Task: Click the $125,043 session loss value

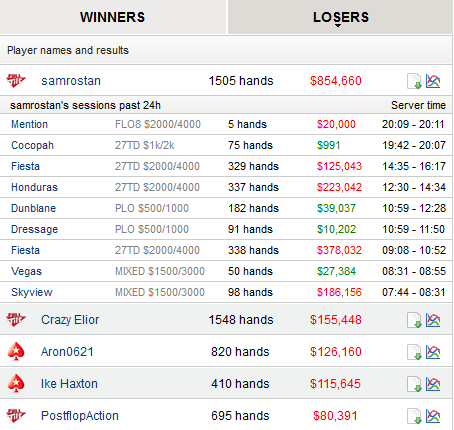Action: [339, 166]
